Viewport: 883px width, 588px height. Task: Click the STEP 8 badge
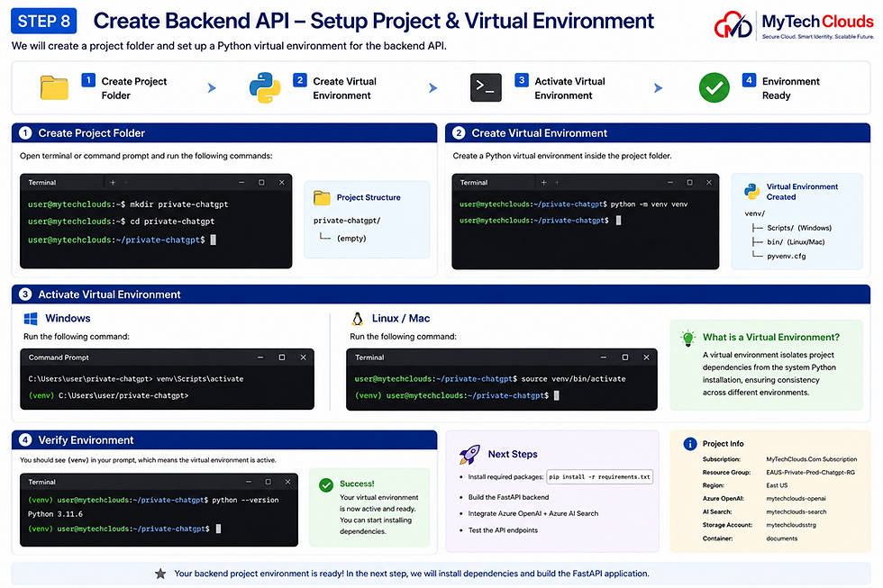(x=44, y=22)
